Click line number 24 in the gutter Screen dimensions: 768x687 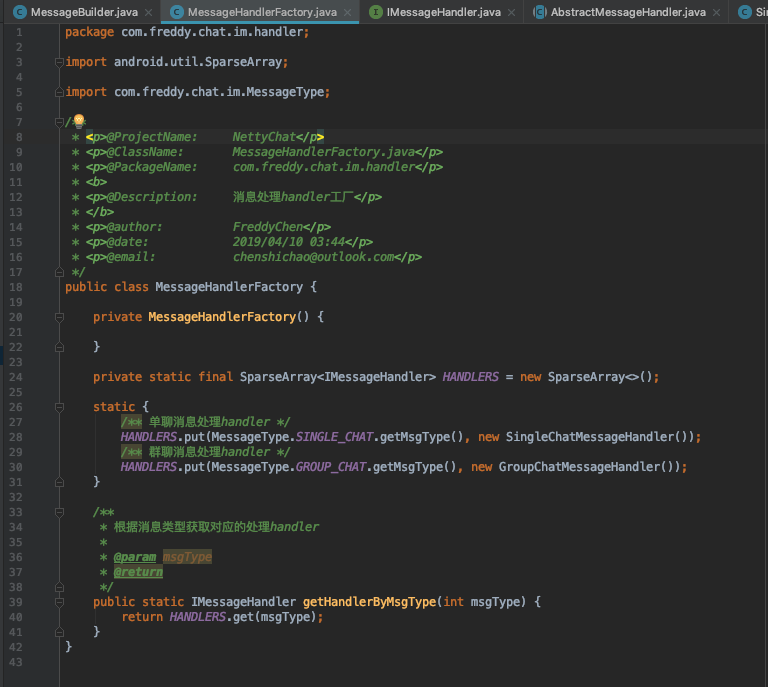16,377
